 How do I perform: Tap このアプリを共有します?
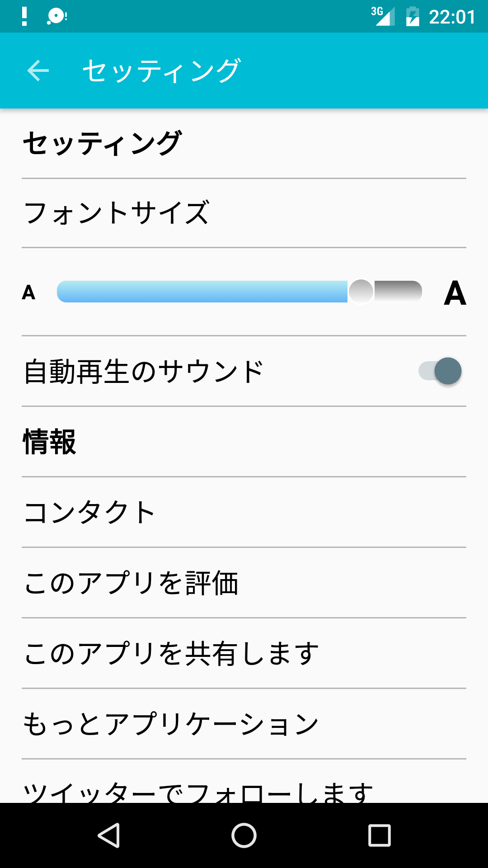click(244, 653)
